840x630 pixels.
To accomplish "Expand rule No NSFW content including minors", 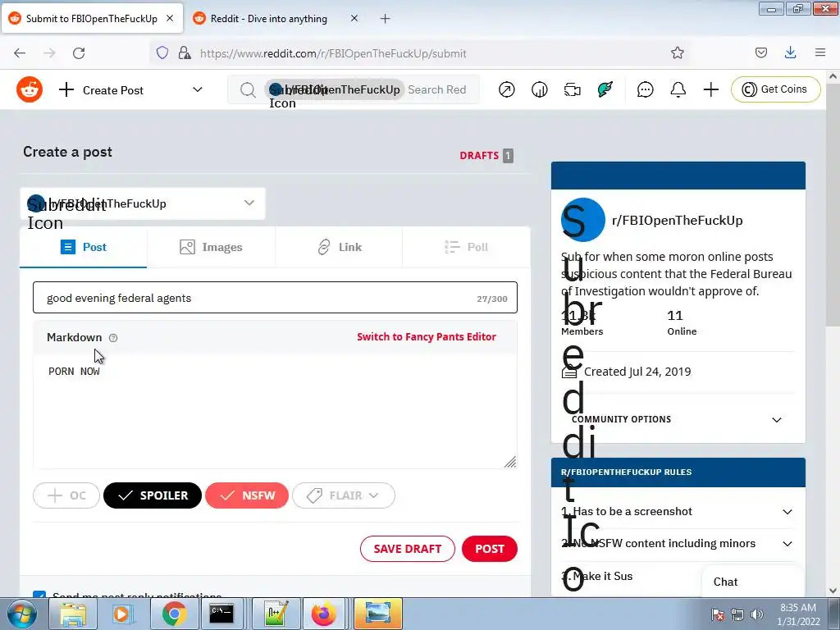I will [678, 543].
